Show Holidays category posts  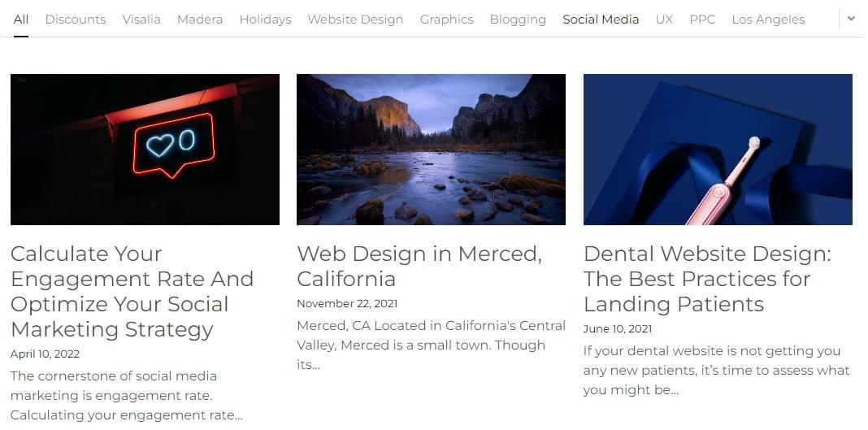pos(265,20)
